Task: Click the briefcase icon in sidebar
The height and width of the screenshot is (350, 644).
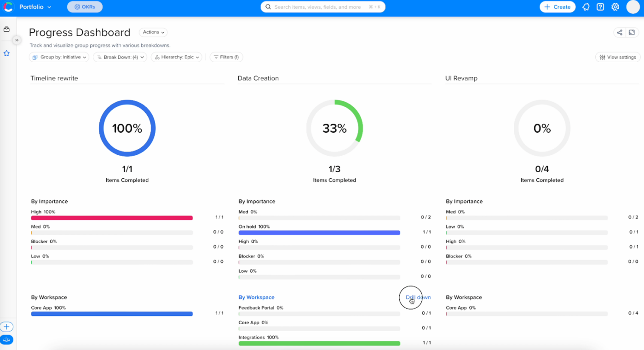Action: tap(6, 29)
